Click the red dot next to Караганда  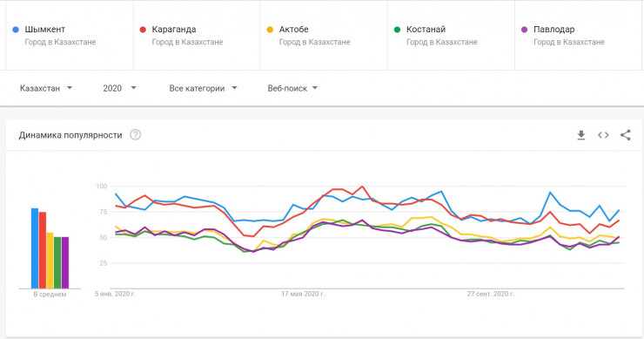(143, 30)
